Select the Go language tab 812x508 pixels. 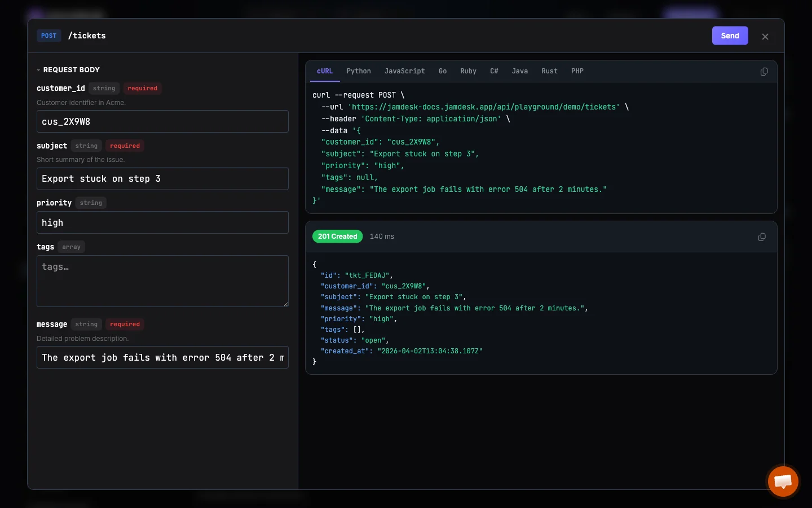pyautogui.click(x=442, y=71)
